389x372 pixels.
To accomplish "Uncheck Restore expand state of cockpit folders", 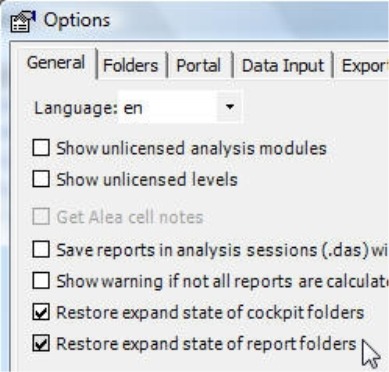I will click(x=41, y=312).
